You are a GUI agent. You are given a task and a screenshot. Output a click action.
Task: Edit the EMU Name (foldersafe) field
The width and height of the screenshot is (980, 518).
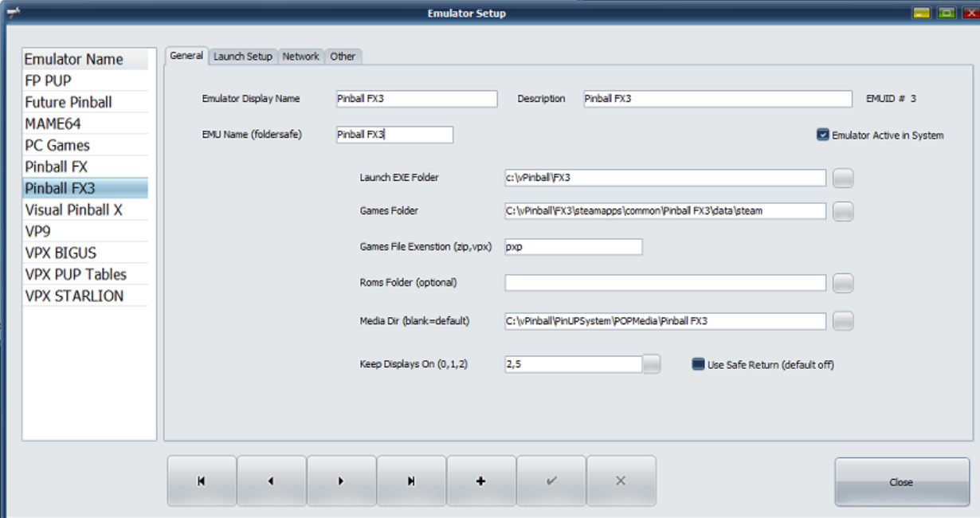click(x=394, y=135)
